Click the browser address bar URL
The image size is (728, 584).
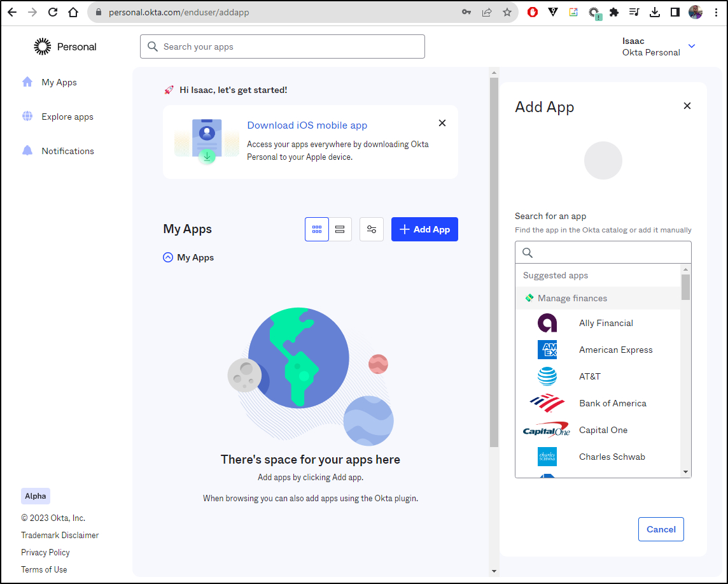point(179,13)
